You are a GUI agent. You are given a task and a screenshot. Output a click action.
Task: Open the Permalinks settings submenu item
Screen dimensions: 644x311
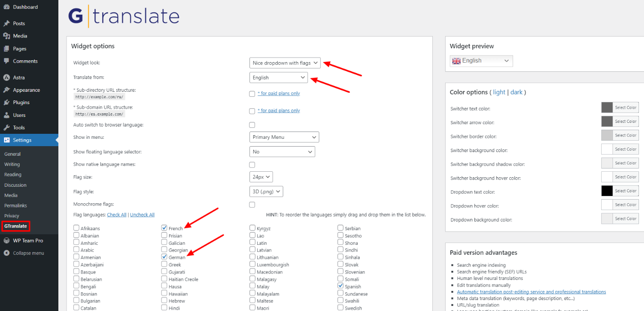click(16, 206)
